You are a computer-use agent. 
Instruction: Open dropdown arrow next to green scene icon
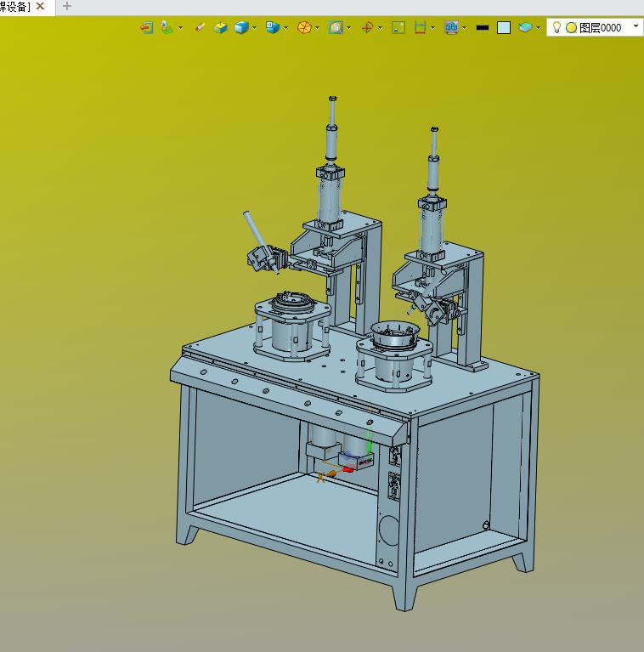click(181, 28)
